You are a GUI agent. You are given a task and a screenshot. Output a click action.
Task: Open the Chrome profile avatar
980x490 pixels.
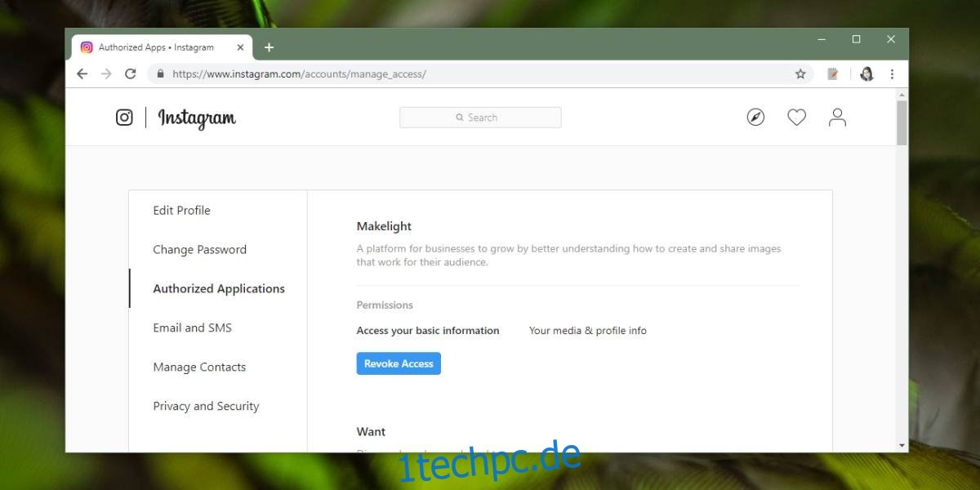tap(866, 73)
